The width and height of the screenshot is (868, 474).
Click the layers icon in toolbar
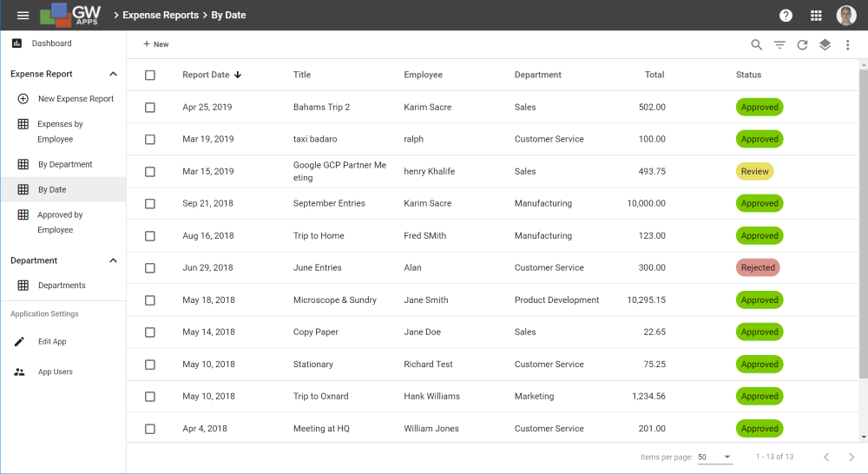point(825,45)
